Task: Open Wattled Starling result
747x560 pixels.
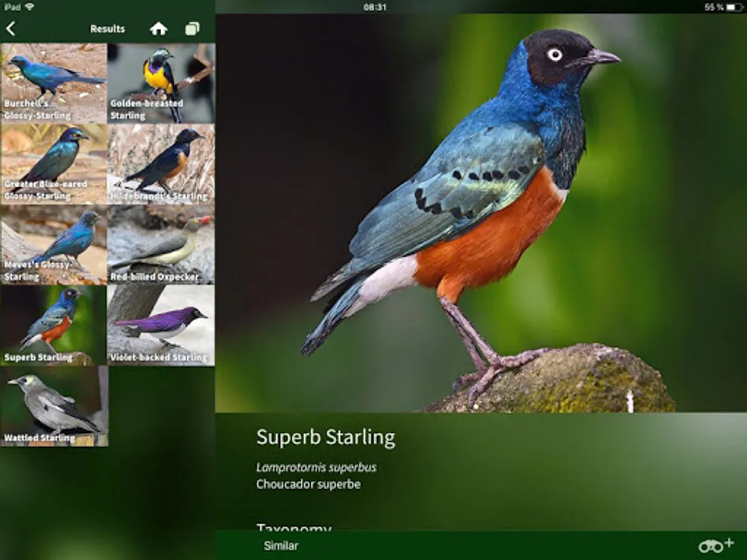Action: [54, 406]
